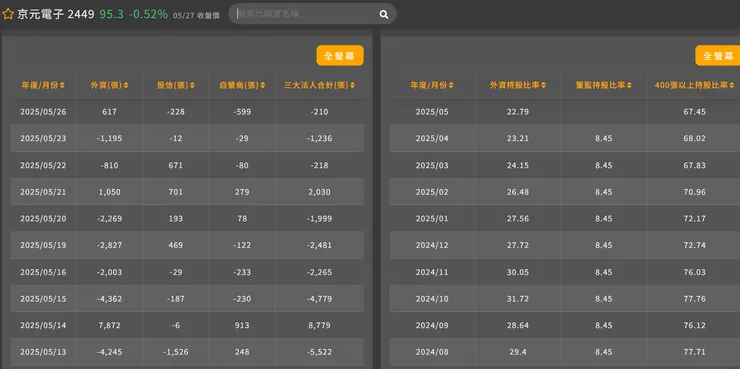Select the 2024/12 month cell

432,245
